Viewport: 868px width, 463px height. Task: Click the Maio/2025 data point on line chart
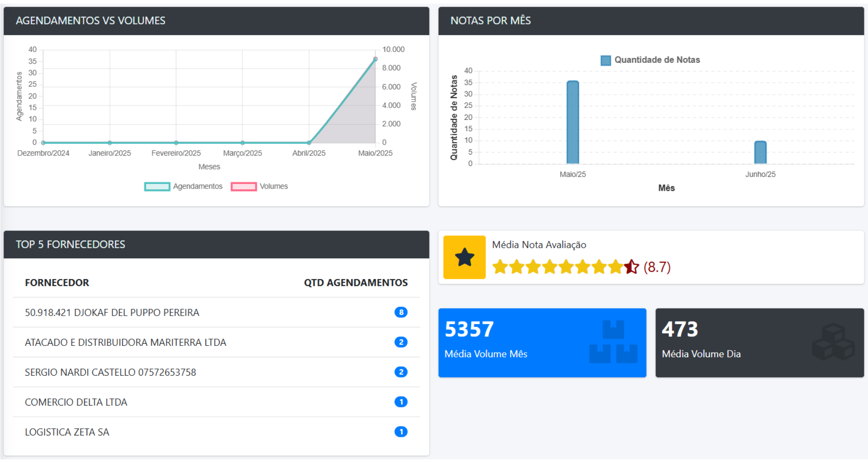(x=376, y=59)
